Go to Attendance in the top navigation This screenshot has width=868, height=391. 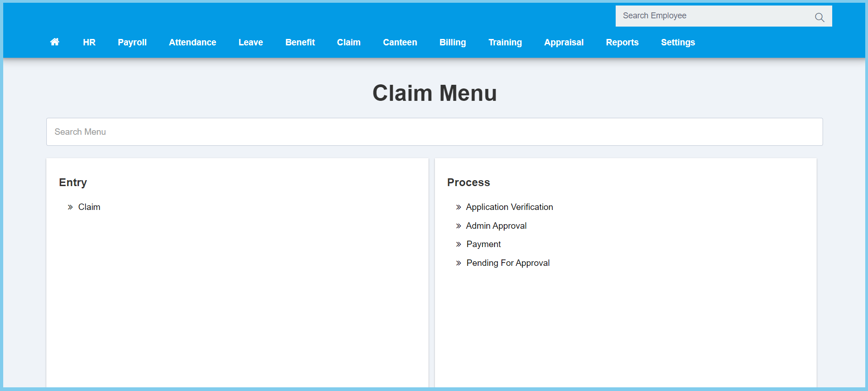click(x=192, y=42)
